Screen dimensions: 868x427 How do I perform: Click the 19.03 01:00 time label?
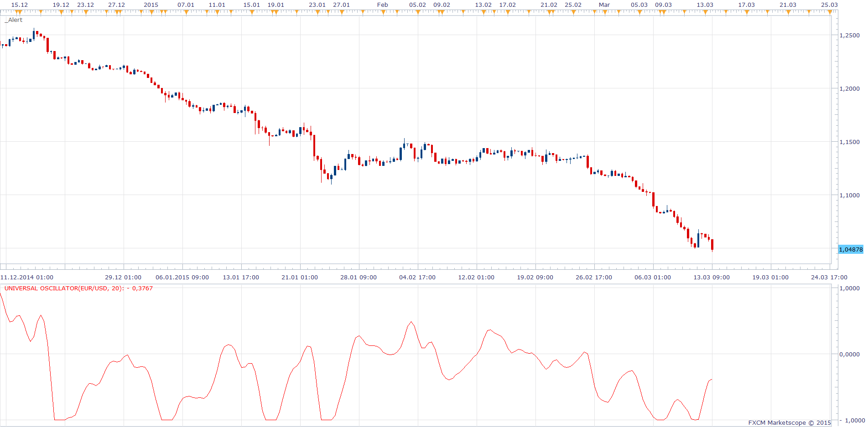770,277
